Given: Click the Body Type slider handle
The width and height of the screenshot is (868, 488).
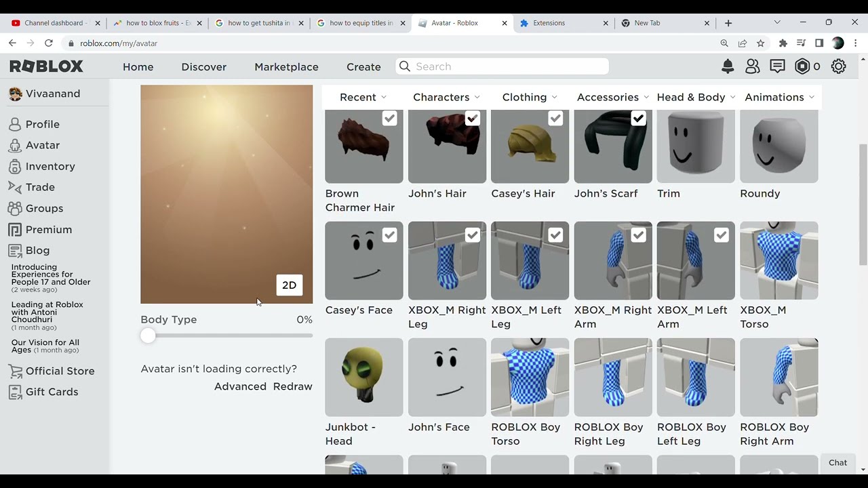Looking at the screenshot, I should tap(148, 335).
